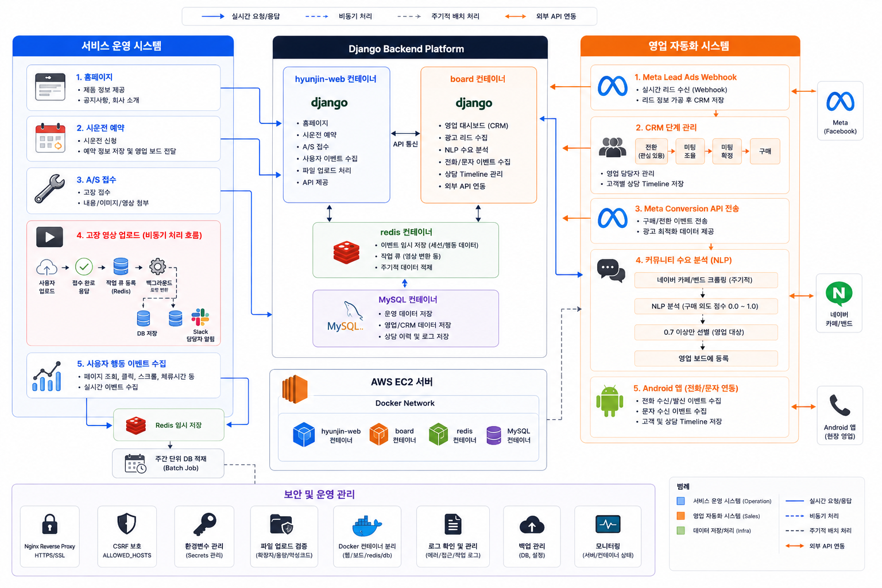Image resolution: width=882 pixels, height=588 pixels.
Task: Select the database icon labeled 작업 큐 등록 (Redis)
Action: tap(121, 266)
